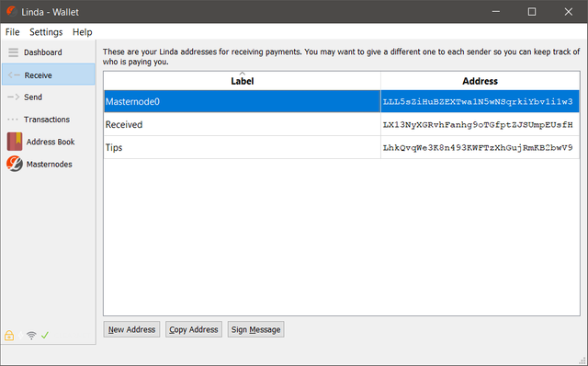588x366 pixels.
Task: Click address LX13NyXGRvhFanhg9oTGfptZJSUmpEUsfH
Action: (x=478, y=125)
